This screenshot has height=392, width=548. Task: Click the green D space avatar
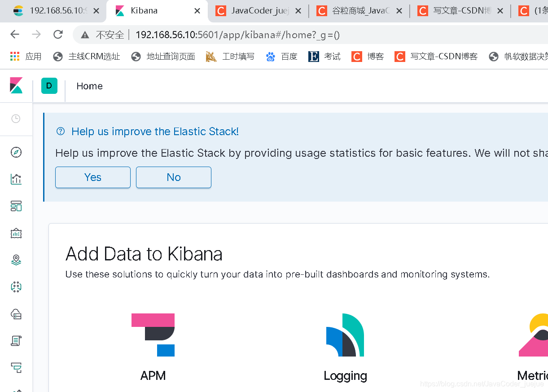49,86
